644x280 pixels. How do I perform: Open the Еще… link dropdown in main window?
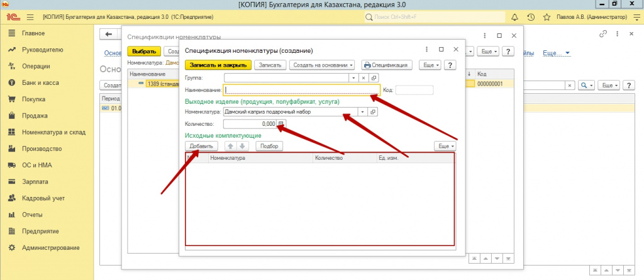click(557, 53)
